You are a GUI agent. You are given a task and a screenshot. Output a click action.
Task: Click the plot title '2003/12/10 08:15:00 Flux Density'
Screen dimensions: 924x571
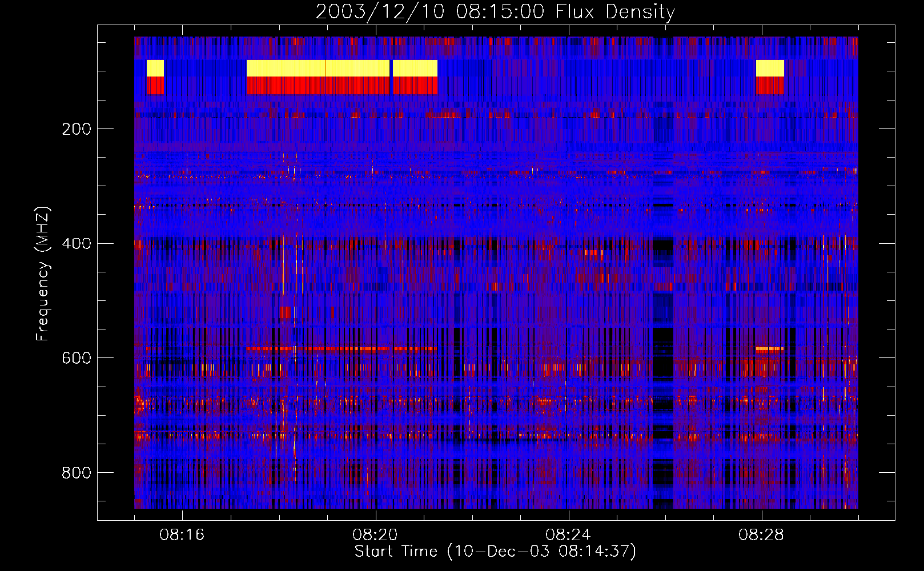click(x=495, y=11)
